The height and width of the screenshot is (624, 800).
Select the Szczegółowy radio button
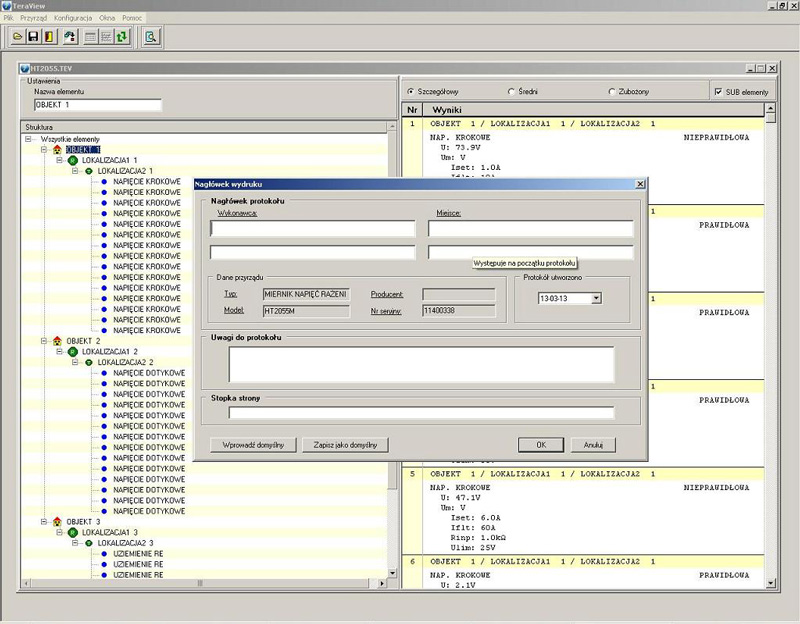[411, 91]
